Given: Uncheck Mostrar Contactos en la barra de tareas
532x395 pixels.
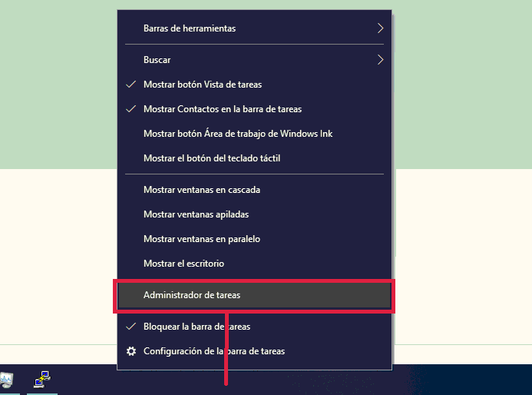Looking at the screenshot, I should [222, 109].
